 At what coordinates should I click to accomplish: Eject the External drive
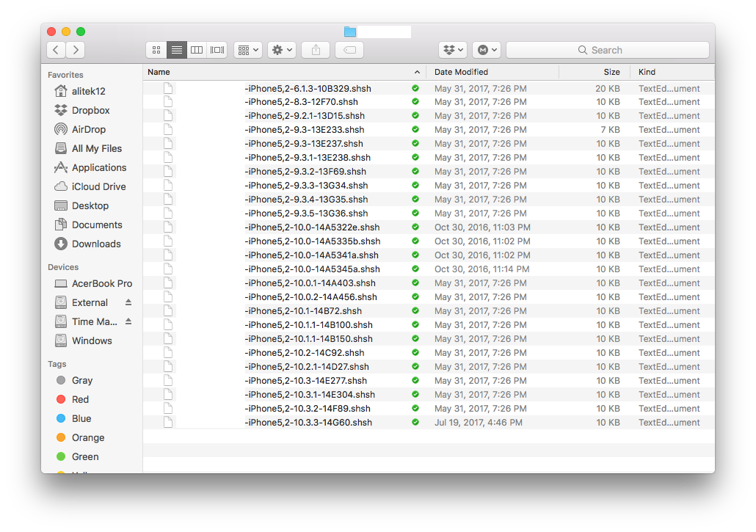pyautogui.click(x=128, y=302)
